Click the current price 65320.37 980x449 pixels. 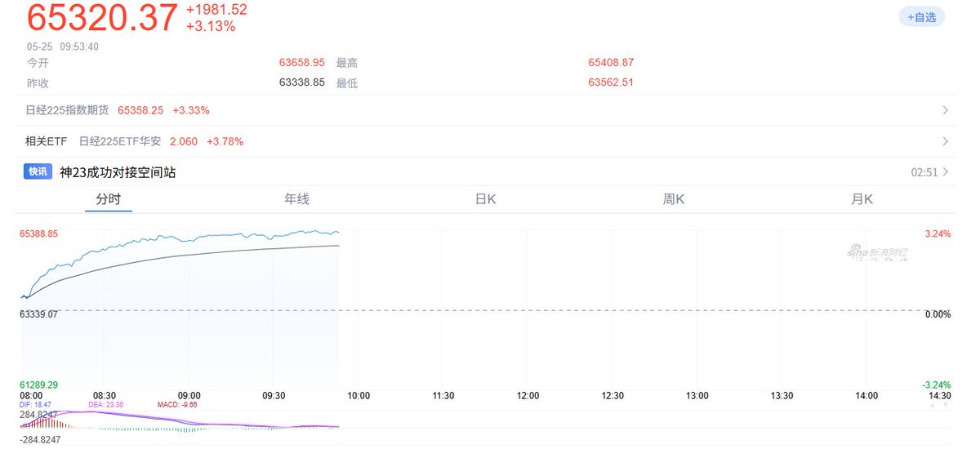tap(102, 17)
